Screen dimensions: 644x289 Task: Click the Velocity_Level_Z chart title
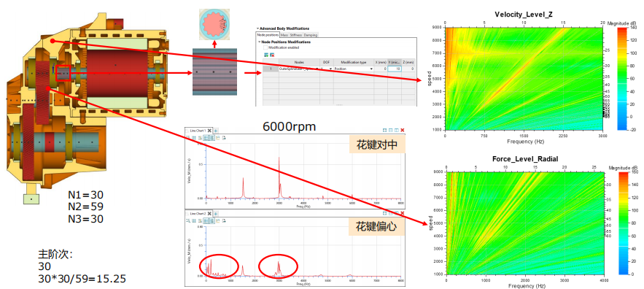pyautogui.click(x=524, y=15)
